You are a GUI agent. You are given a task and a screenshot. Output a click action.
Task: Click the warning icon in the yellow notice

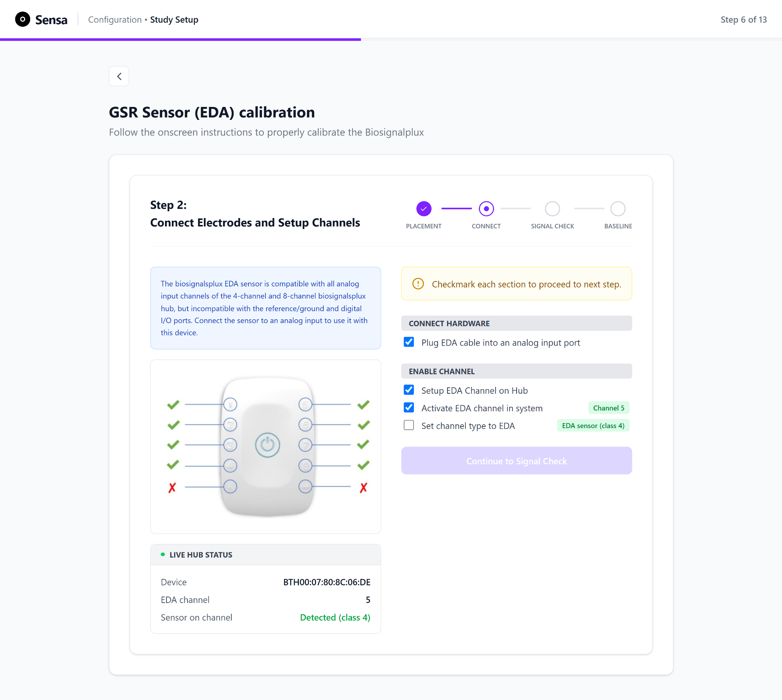click(418, 284)
